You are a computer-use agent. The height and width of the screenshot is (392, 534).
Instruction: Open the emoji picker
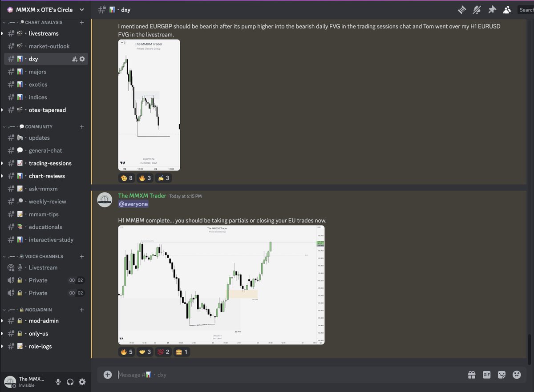[517, 375]
